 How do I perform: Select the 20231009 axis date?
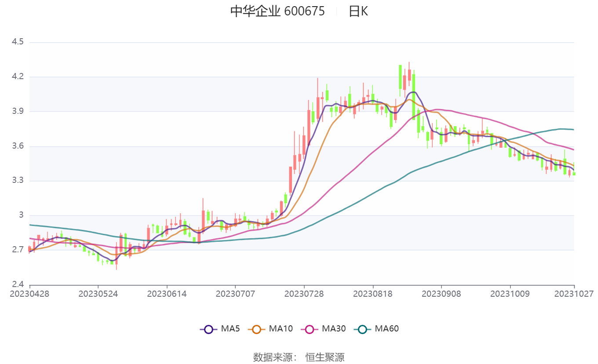[510, 293]
